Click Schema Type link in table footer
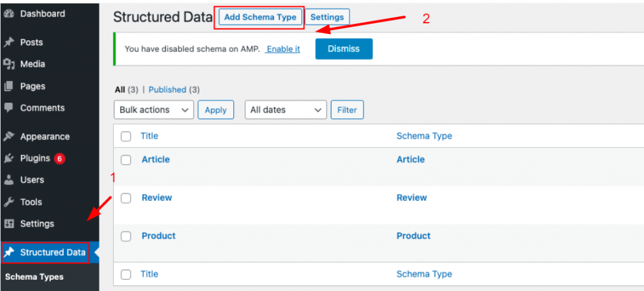This screenshot has width=644, height=291. point(425,274)
